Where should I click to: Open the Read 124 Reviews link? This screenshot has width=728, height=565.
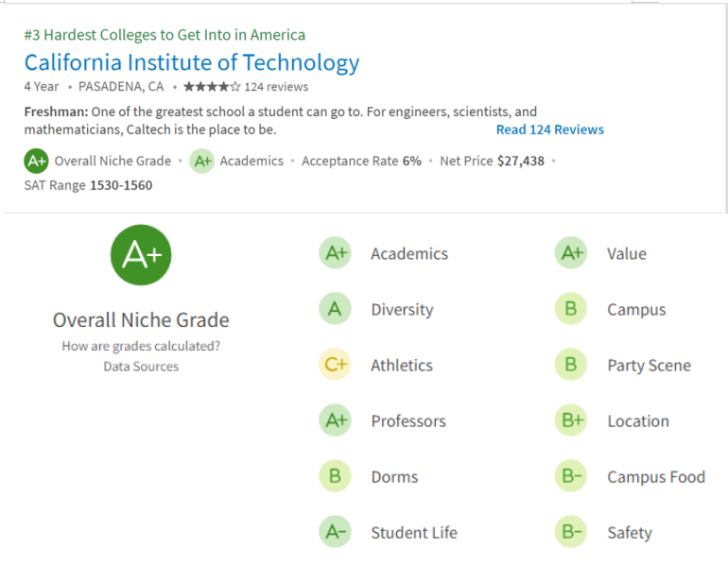click(550, 129)
